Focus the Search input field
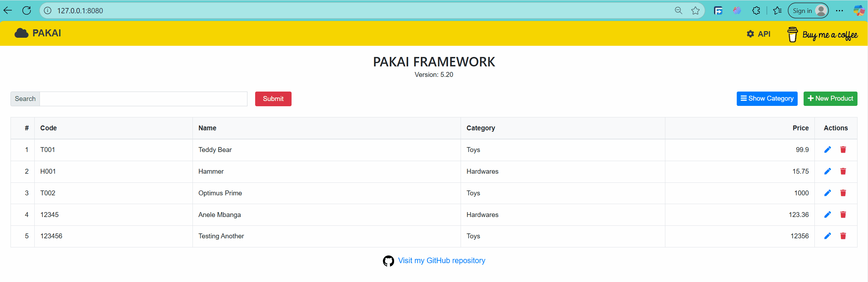The image size is (868, 282). (x=143, y=99)
